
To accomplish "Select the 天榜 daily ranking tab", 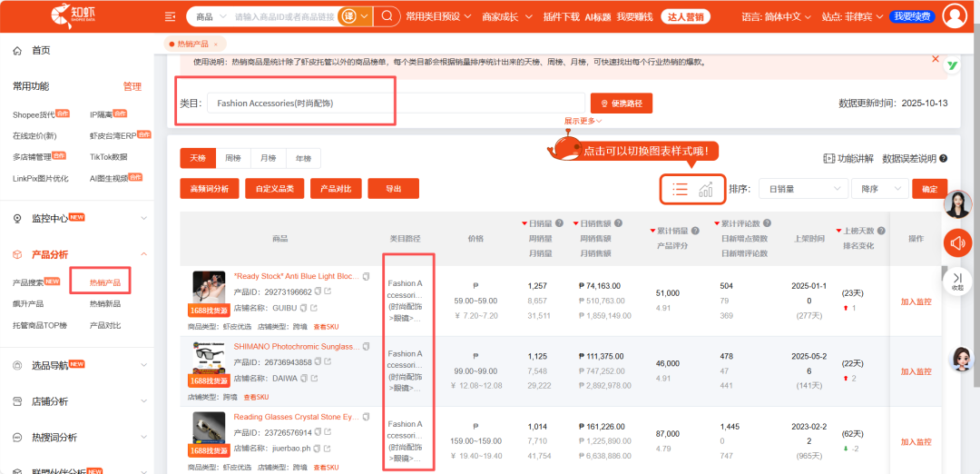I will [198, 158].
